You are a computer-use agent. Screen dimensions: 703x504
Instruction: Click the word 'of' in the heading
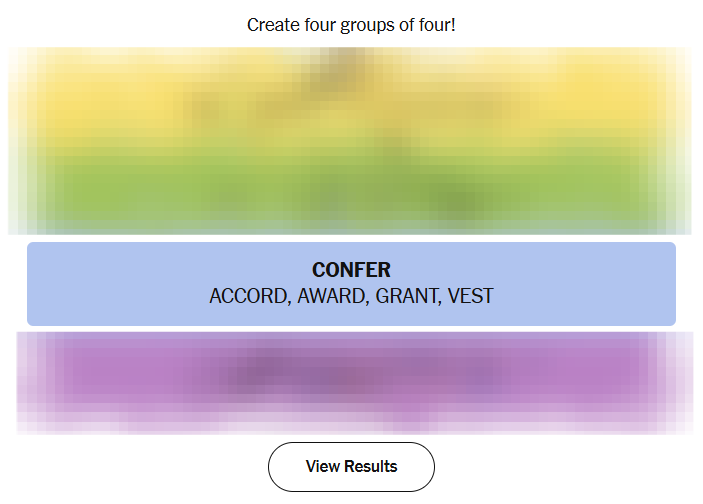point(404,24)
